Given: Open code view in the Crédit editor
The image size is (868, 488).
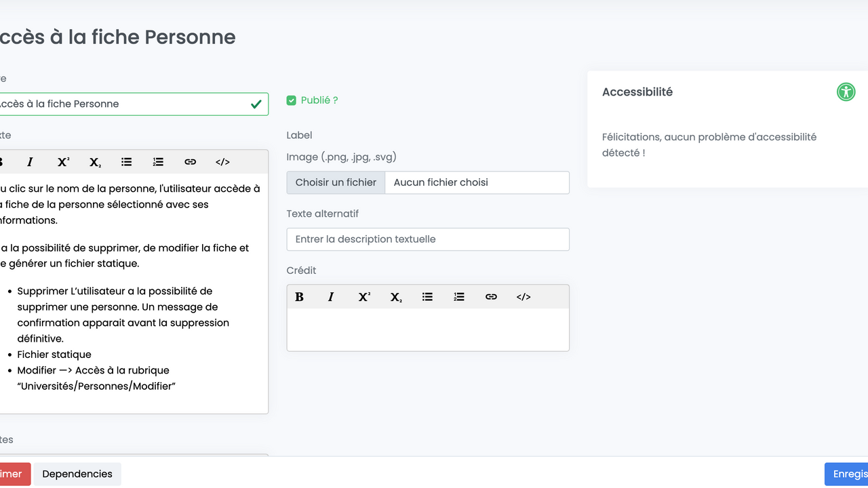Looking at the screenshot, I should (x=524, y=297).
